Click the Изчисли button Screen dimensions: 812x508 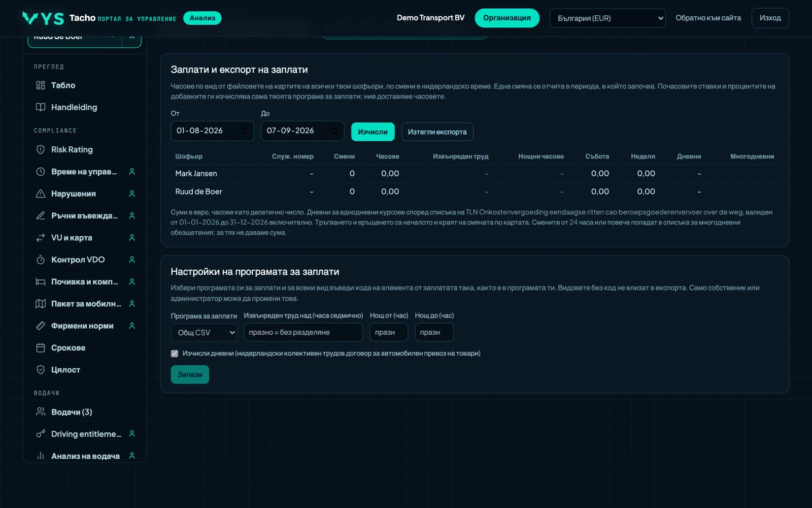pos(373,132)
